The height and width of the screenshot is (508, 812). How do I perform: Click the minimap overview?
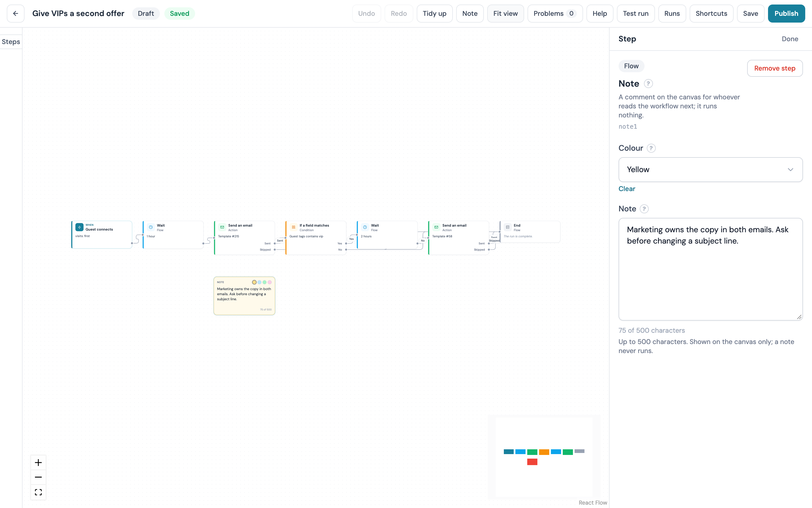click(x=544, y=457)
